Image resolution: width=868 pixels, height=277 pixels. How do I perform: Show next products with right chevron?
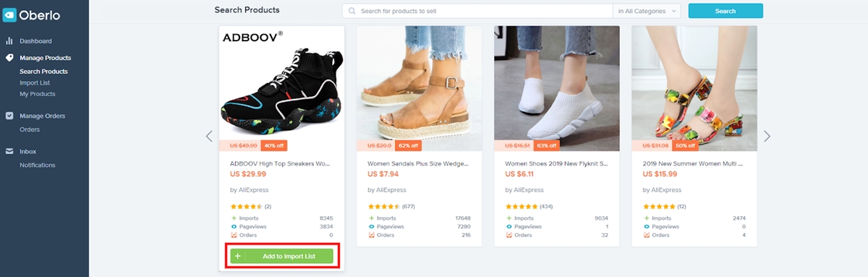(x=767, y=136)
